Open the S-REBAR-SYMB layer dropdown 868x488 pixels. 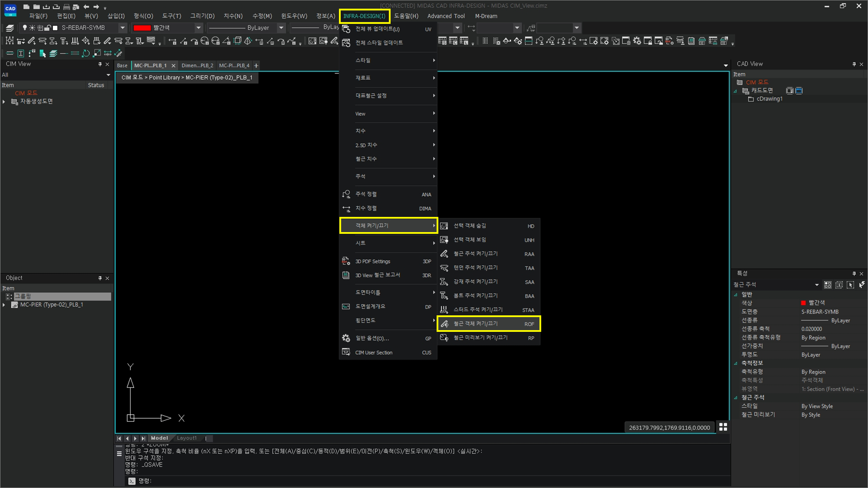coord(123,28)
